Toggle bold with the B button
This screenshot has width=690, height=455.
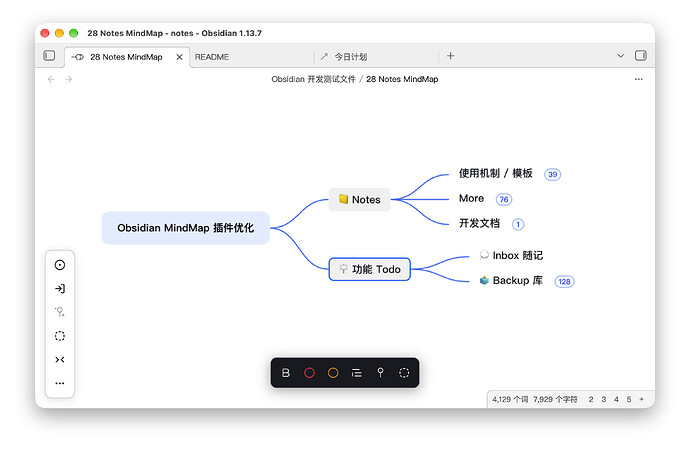286,373
